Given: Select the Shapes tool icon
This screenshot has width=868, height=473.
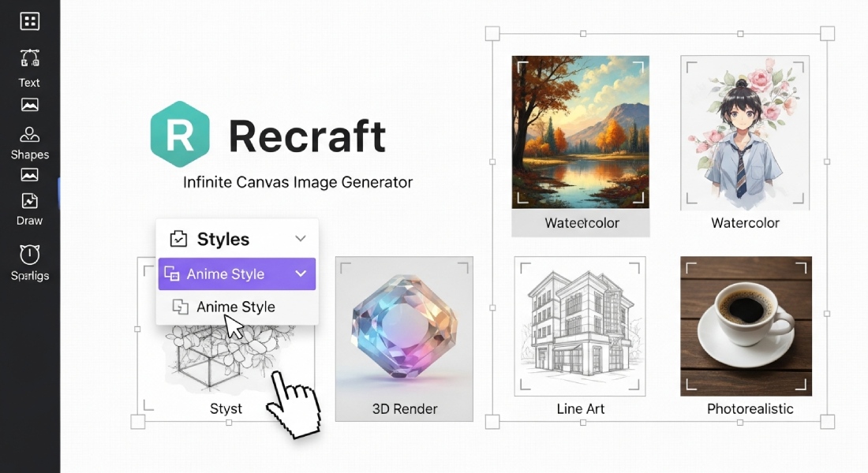Looking at the screenshot, I should click(x=29, y=135).
